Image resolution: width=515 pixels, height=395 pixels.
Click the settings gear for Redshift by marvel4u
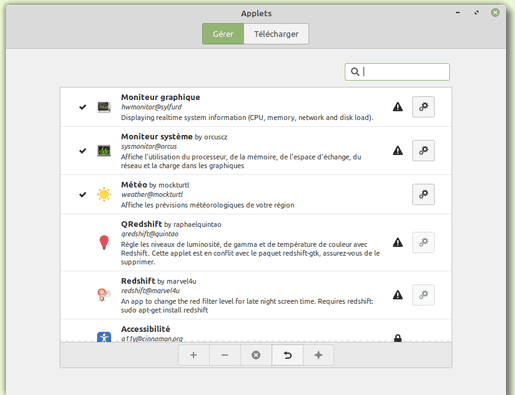[x=423, y=295]
